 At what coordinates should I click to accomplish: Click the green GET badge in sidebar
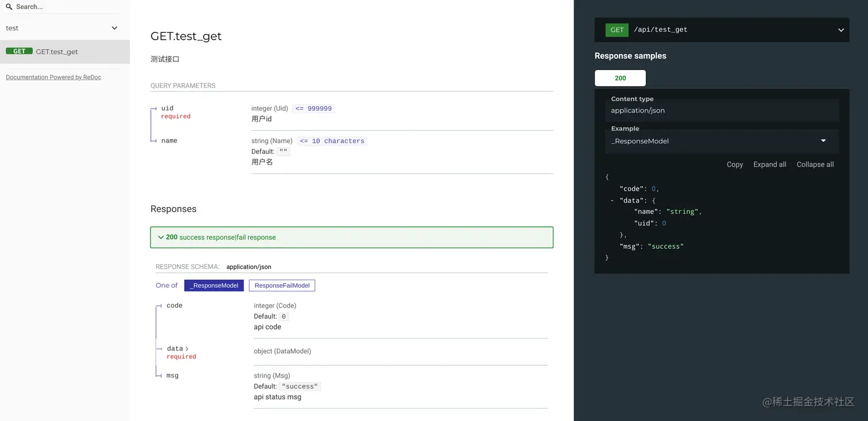coord(19,51)
